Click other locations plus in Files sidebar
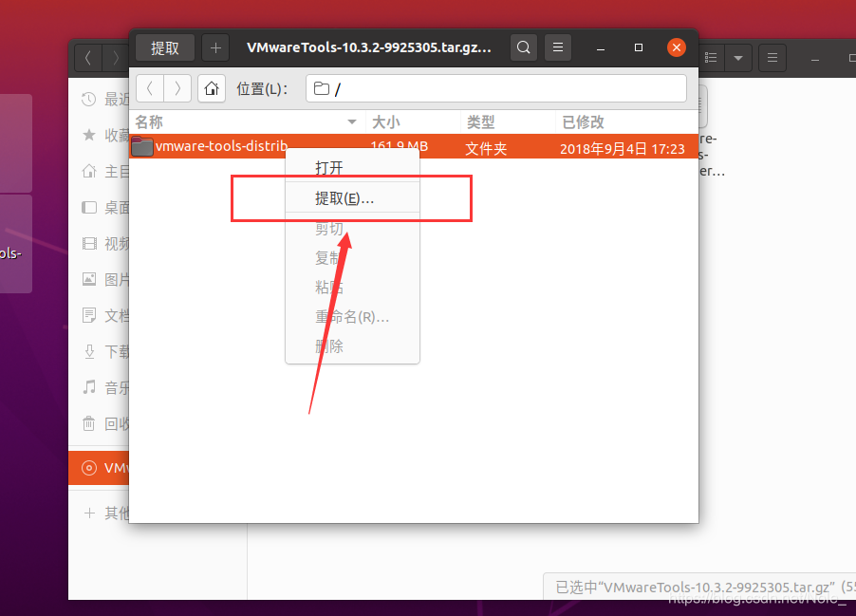Viewport: 856px width, 616px height. [x=89, y=513]
